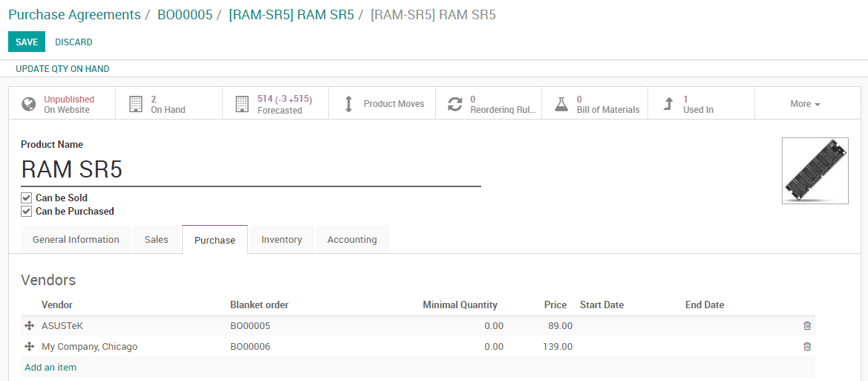Click Discard to cancel changes
The width and height of the screenshot is (868, 381).
(x=74, y=42)
